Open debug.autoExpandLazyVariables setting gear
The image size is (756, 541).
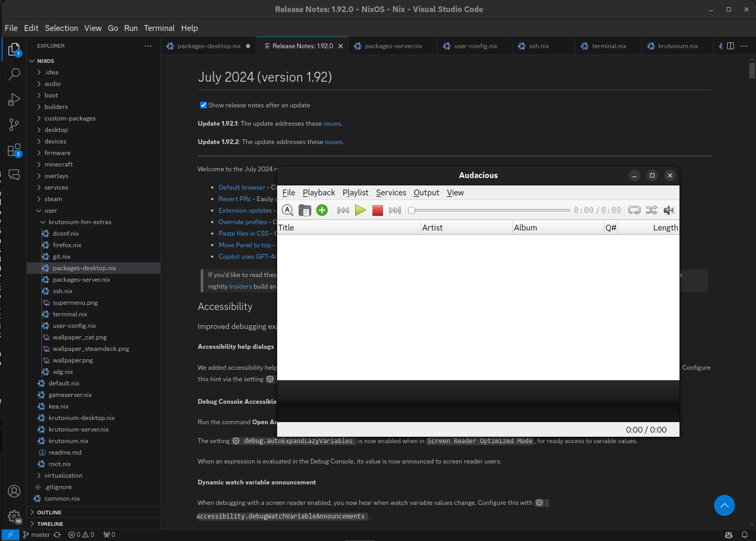[x=236, y=441]
